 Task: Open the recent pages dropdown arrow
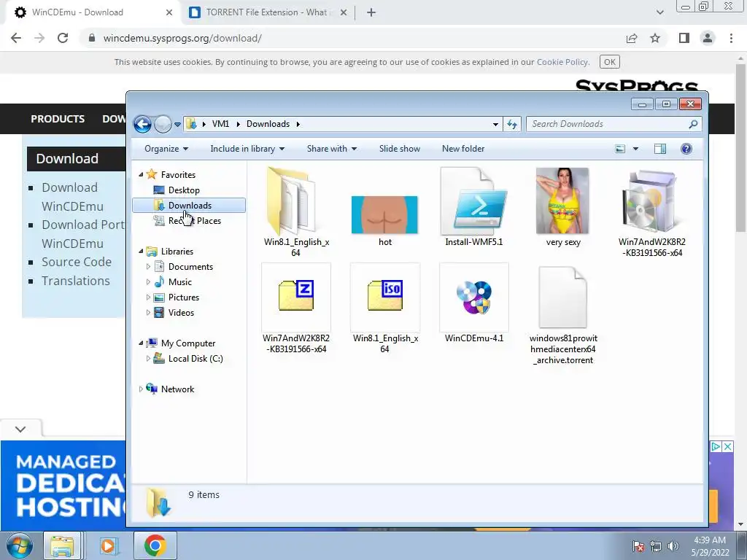177,124
